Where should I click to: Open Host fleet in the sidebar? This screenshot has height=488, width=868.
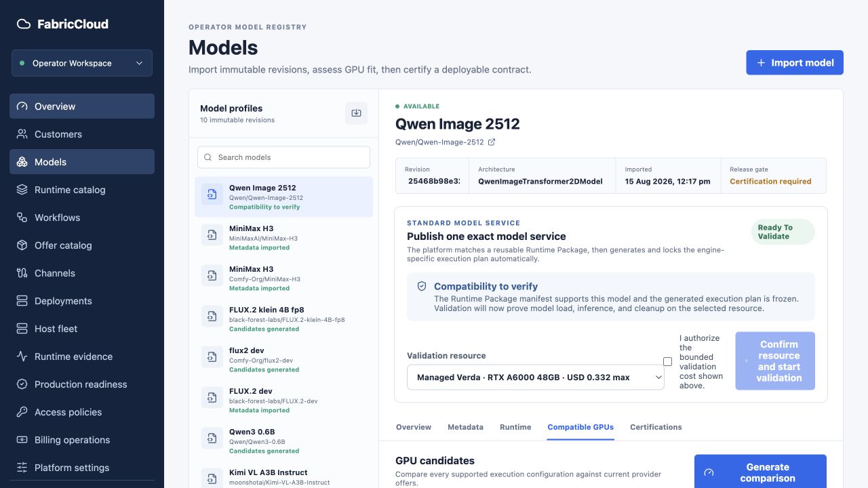(82, 329)
